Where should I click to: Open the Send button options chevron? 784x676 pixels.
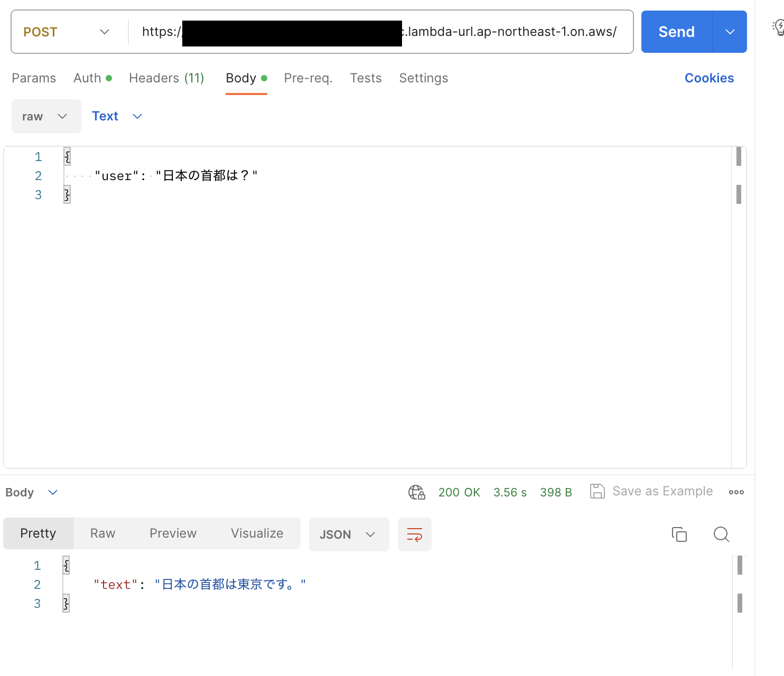730,32
